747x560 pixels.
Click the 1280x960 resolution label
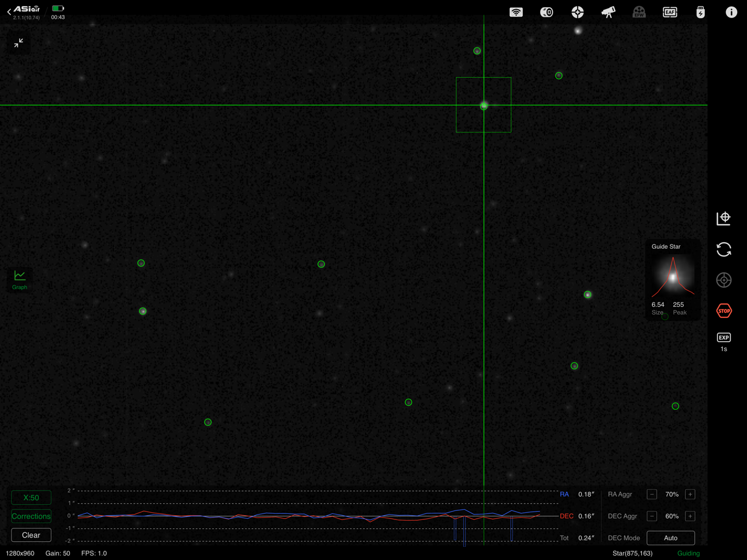tap(20, 553)
